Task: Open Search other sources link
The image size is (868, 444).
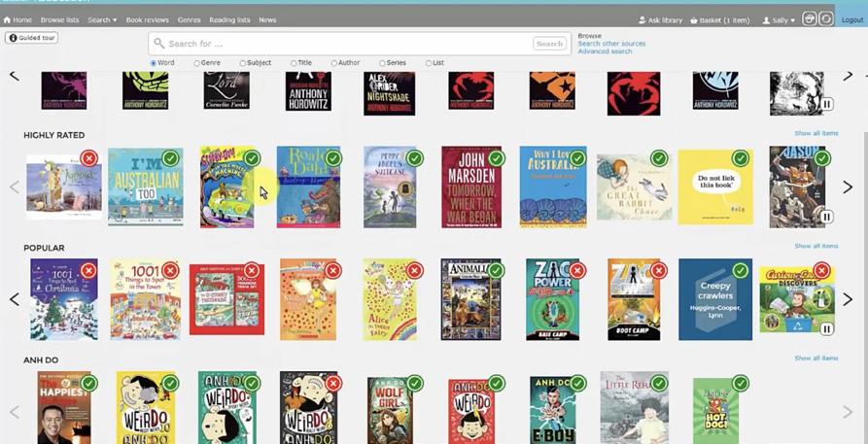Action: 611,43
